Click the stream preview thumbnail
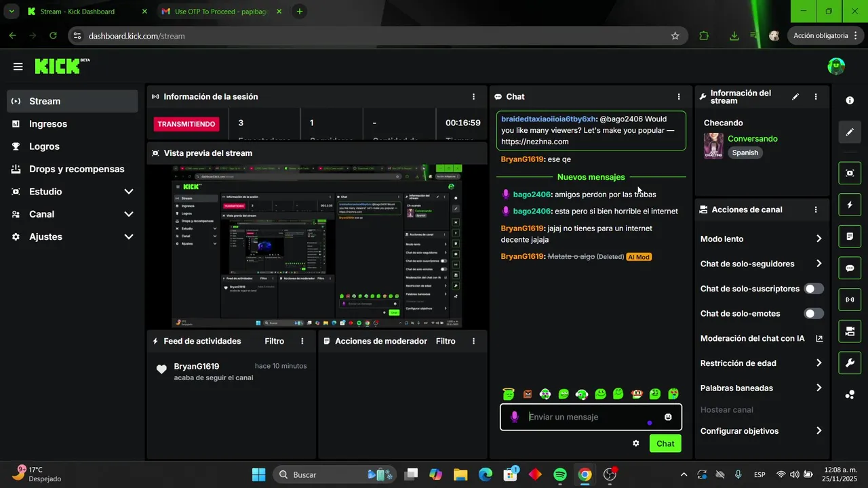 click(x=317, y=246)
